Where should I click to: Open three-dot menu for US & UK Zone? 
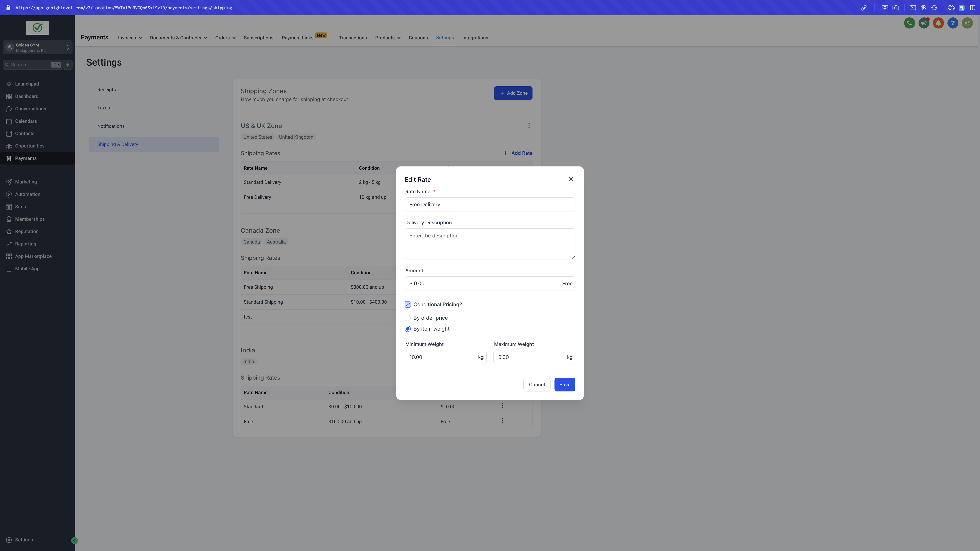click(529, 126)
